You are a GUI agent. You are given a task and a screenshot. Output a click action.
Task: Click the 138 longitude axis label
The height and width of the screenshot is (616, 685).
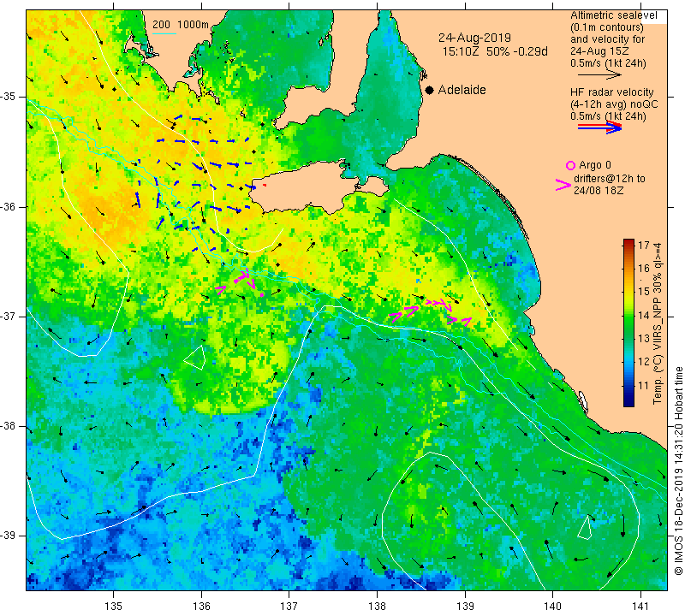coord(377,607)
